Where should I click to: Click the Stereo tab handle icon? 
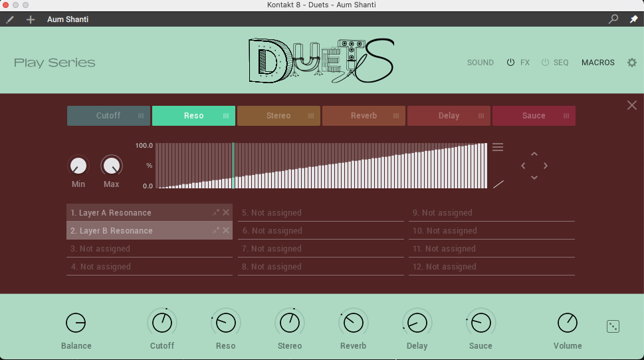(x=311, y=116)
